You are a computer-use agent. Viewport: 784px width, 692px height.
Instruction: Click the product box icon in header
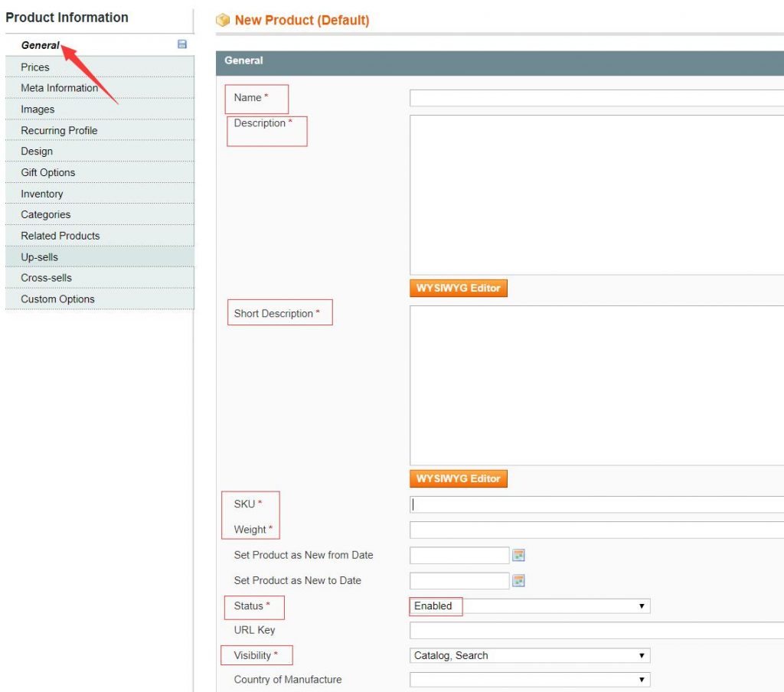tap(223, 21)
